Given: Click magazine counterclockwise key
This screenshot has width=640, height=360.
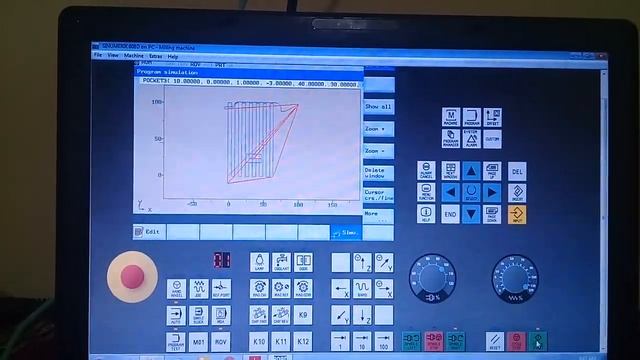Looking at the screenshot, I should [303, 289].
